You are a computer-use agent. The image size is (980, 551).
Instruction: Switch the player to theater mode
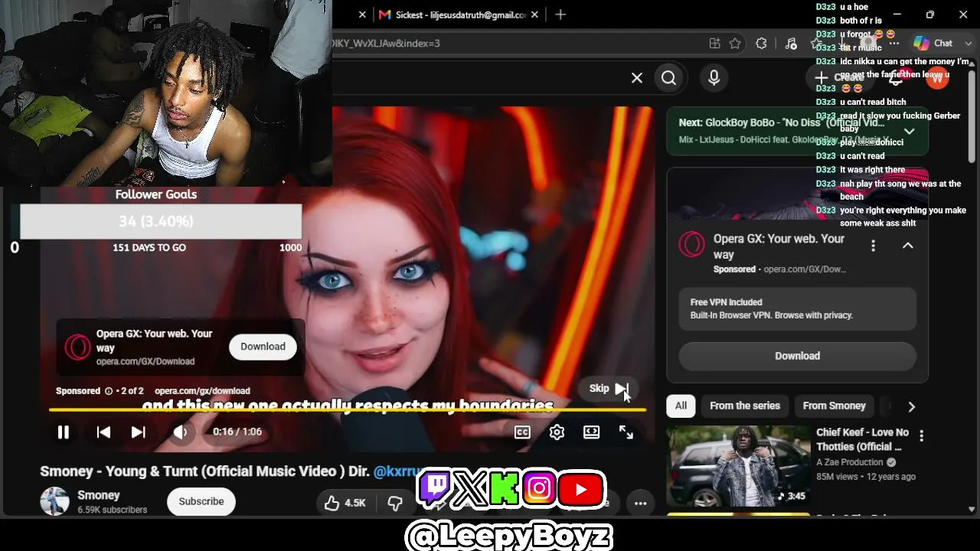click(591, 432)
